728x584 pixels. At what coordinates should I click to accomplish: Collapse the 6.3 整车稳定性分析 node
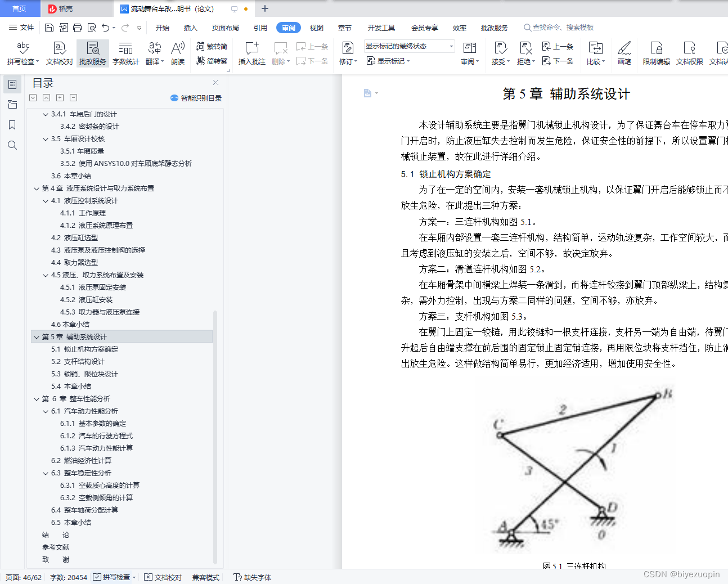[x=46, y=473]
